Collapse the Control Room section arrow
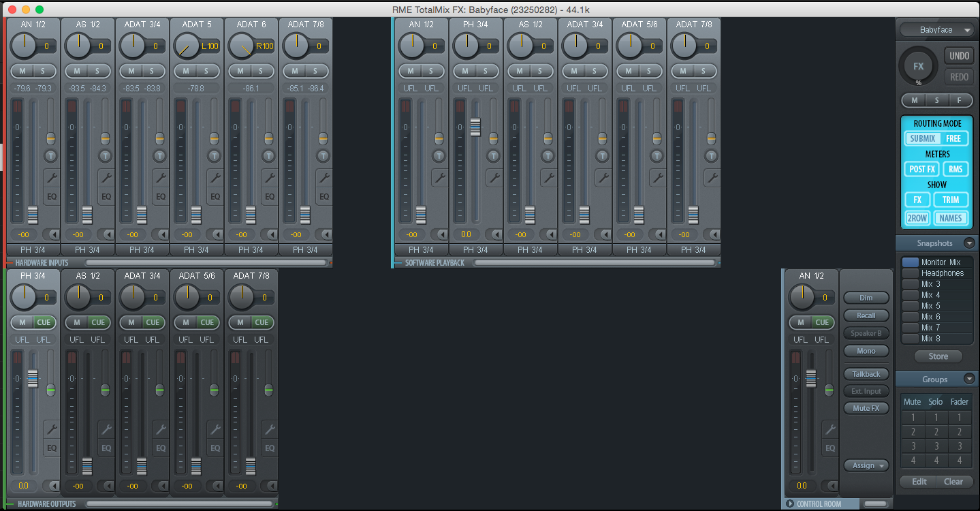The image size is (980, 511). point(789,504)
